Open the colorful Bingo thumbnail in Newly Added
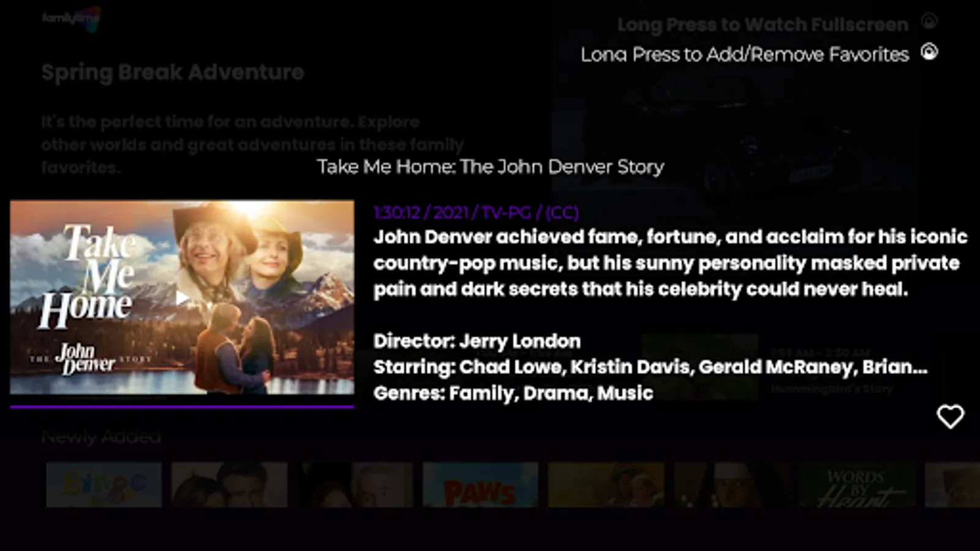 coord(104,485)
